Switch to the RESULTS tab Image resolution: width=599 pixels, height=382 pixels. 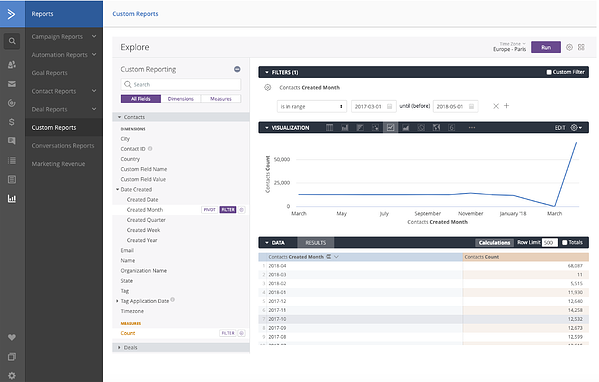click(316, 243)
